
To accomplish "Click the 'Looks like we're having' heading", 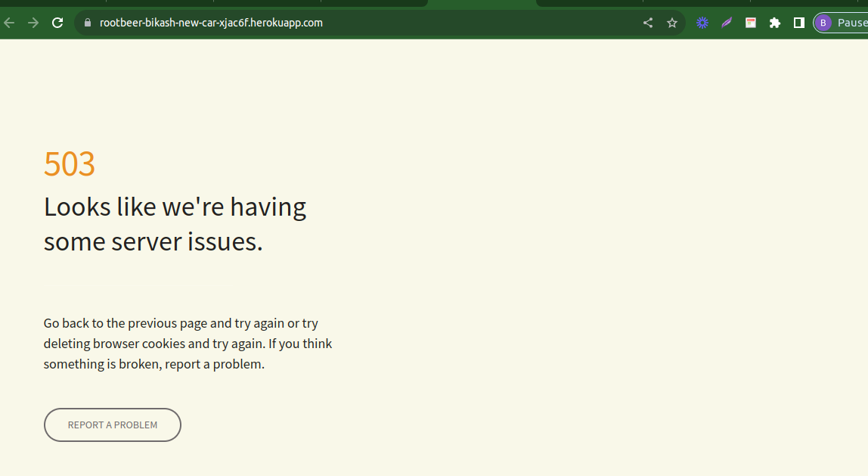I will [175, 224].
